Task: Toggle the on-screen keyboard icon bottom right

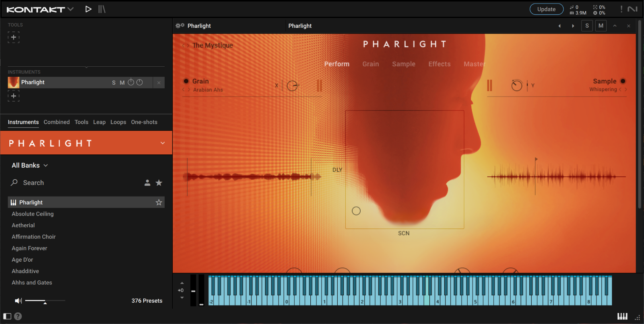Action: pos(622,316)
